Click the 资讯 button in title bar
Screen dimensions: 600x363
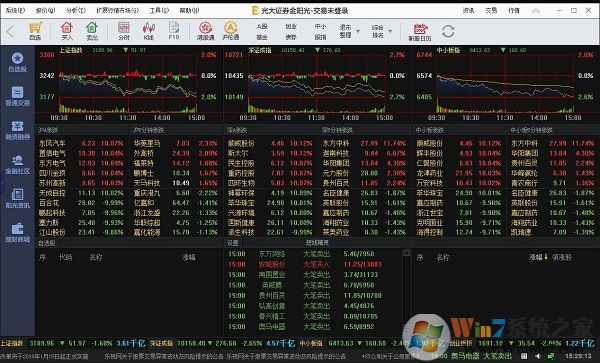click(468, 11)
